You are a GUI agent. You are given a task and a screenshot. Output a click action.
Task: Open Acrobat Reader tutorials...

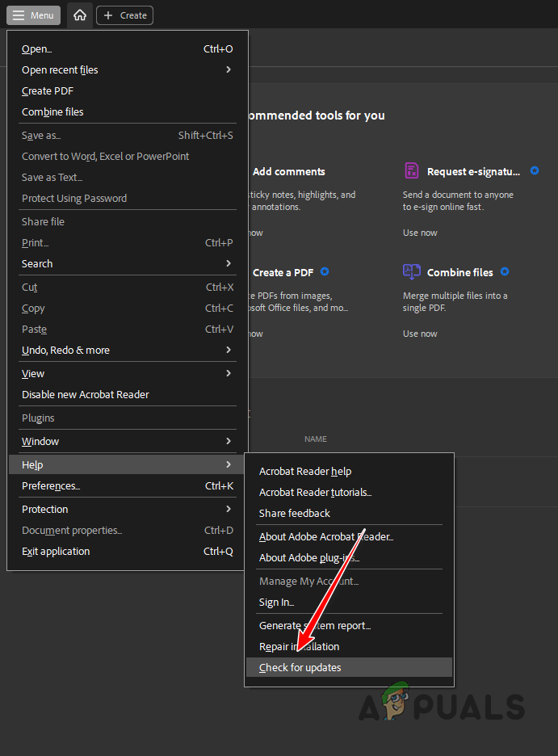coord(350,492)
